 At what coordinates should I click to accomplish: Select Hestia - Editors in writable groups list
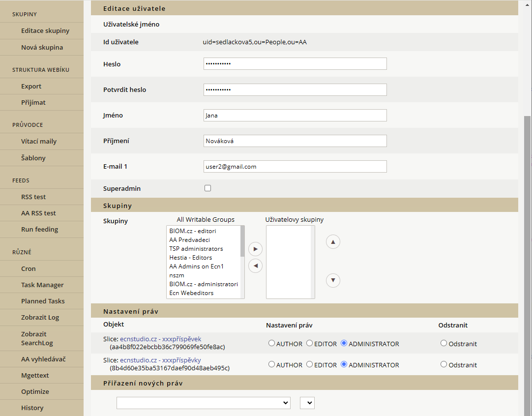coord(191,258)
